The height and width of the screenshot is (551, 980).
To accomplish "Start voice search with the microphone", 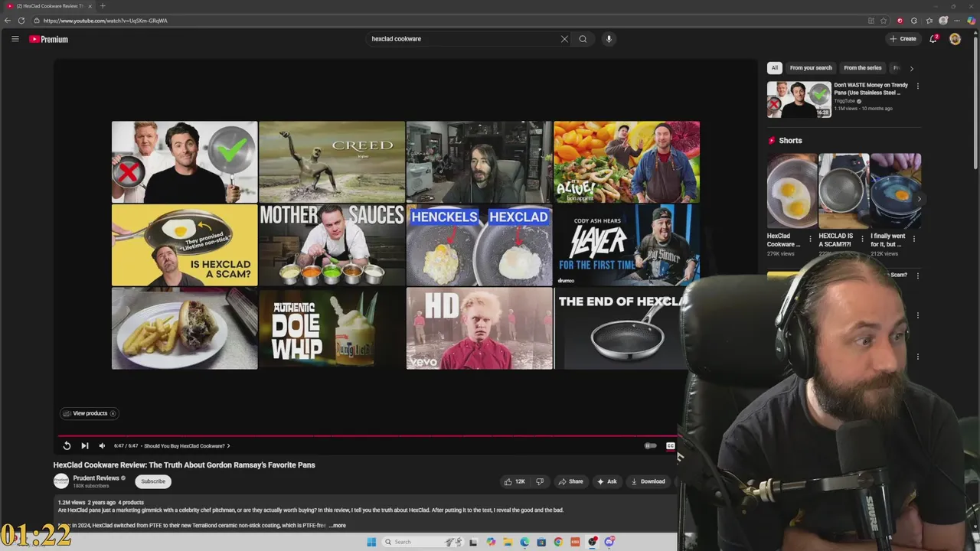I will point(609,39).
